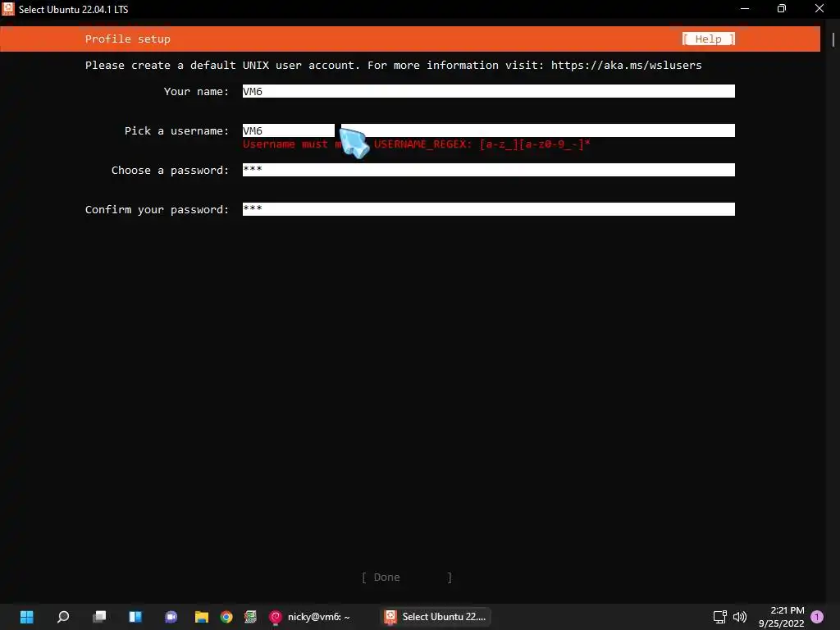
Task: Open the Windows Start menu
Action: coord(26,617)
